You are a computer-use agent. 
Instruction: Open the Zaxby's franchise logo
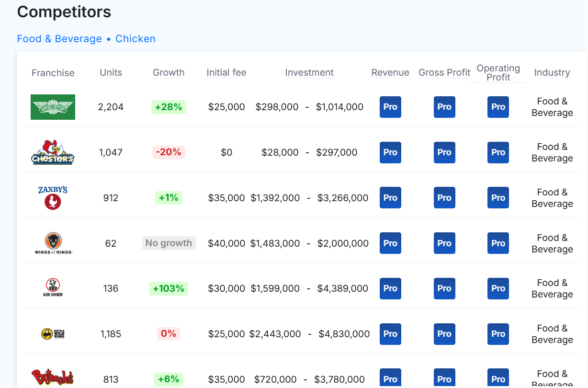coord(53,198)
